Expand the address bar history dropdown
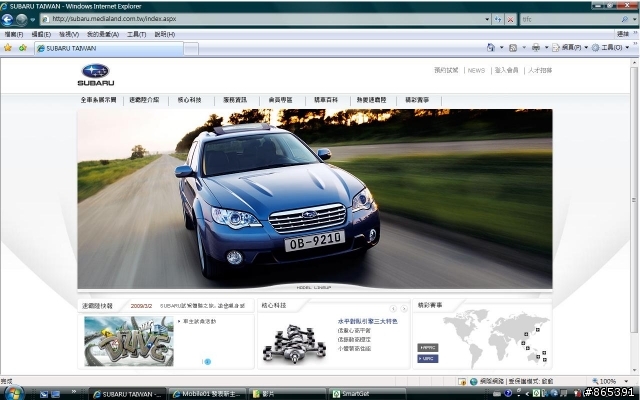This screenshot has width=640, height=400. 487,19
